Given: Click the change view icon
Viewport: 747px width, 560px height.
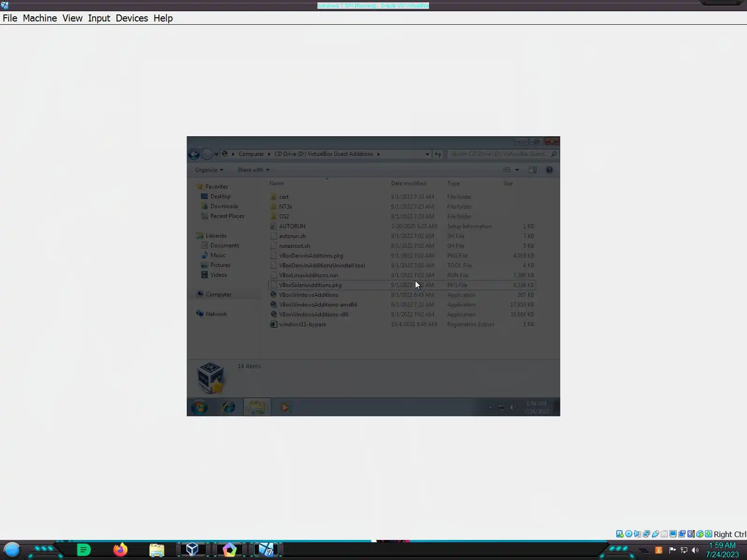Looking at the screenshot, I should [x=507, y=170].
